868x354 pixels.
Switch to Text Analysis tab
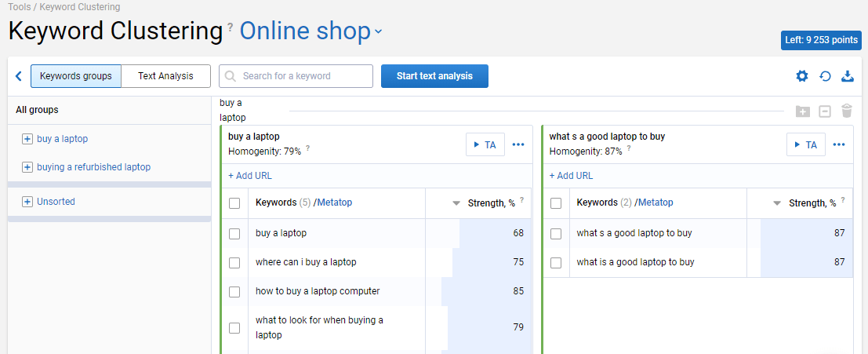(165, 76)
